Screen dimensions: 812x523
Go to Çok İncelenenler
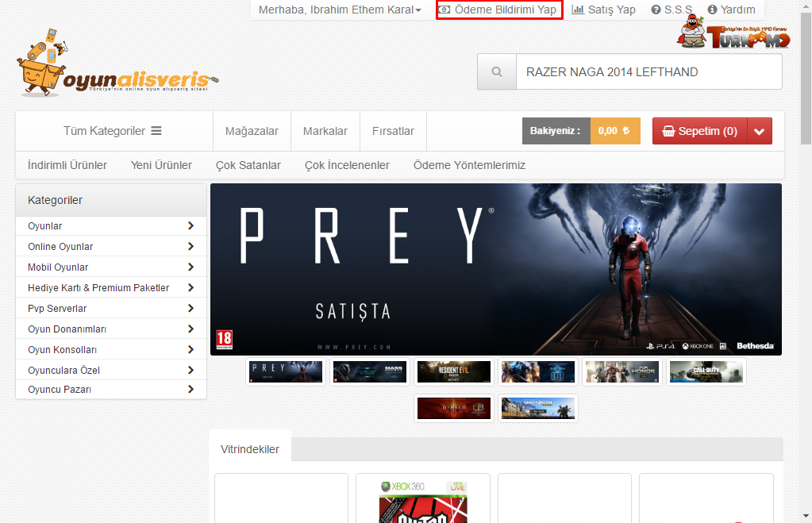pos(347,165)
